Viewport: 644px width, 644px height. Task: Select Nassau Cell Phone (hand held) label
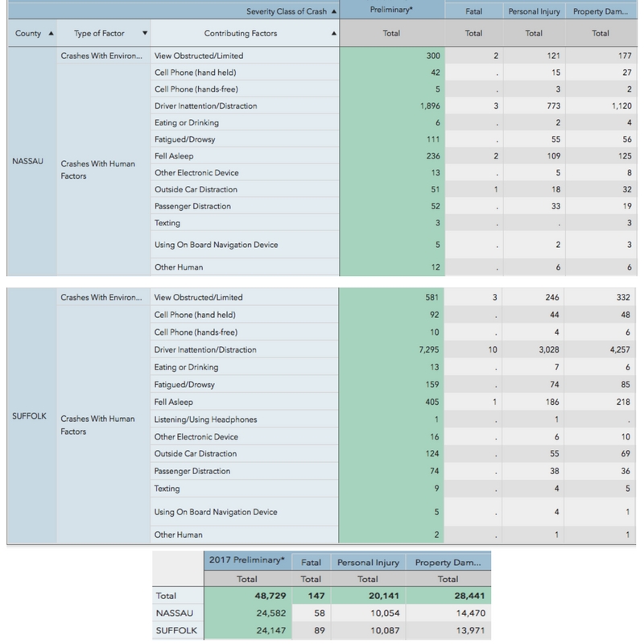point(195,72)
